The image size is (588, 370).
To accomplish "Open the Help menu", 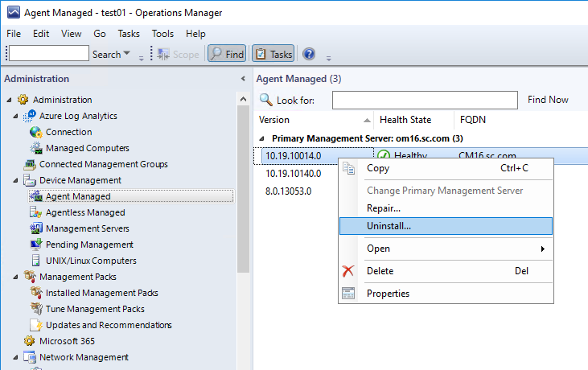I will [x=195, y=34].
